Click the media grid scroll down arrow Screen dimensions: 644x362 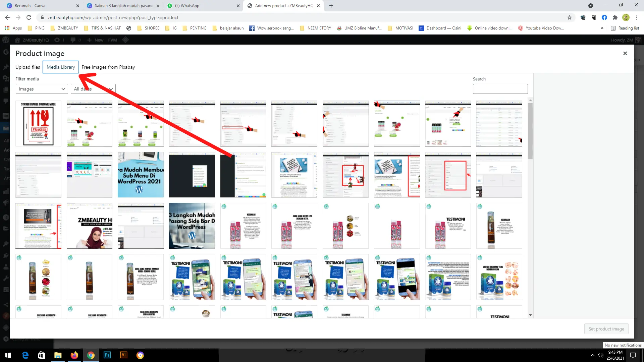(530, 315)
